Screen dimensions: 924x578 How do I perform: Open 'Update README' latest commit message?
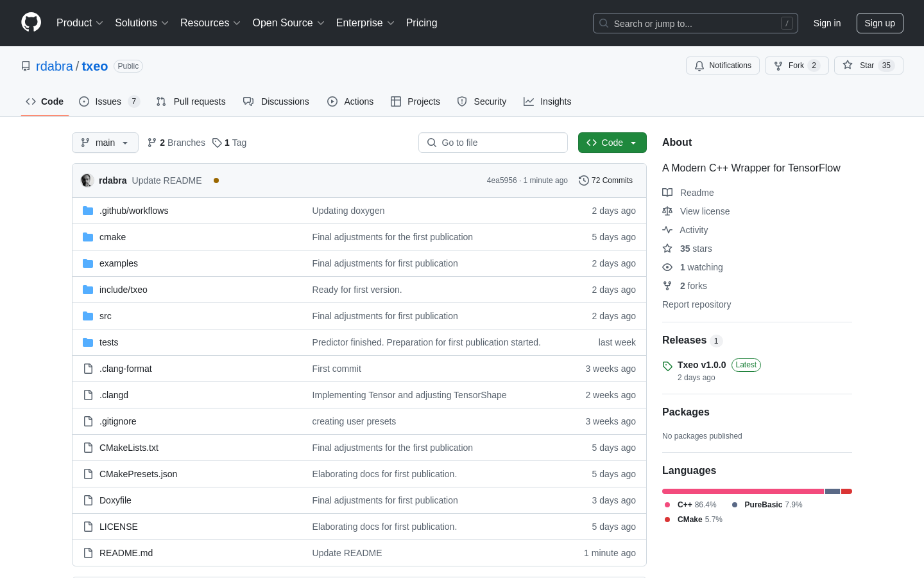pos(167,180)
